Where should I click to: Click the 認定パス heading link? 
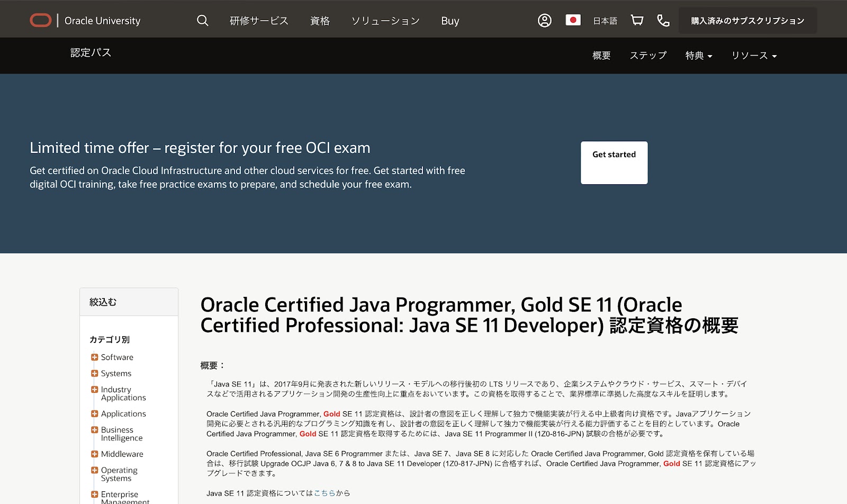coord(91,52)
